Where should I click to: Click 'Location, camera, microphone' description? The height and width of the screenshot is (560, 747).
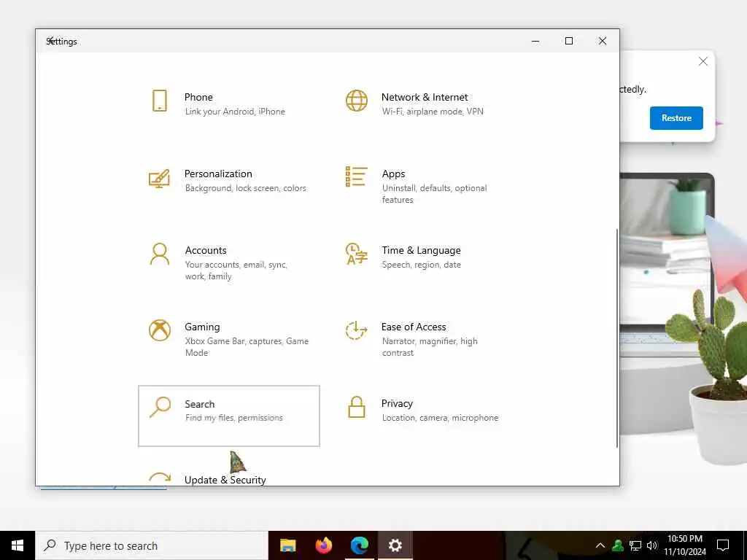click(440, 418)
